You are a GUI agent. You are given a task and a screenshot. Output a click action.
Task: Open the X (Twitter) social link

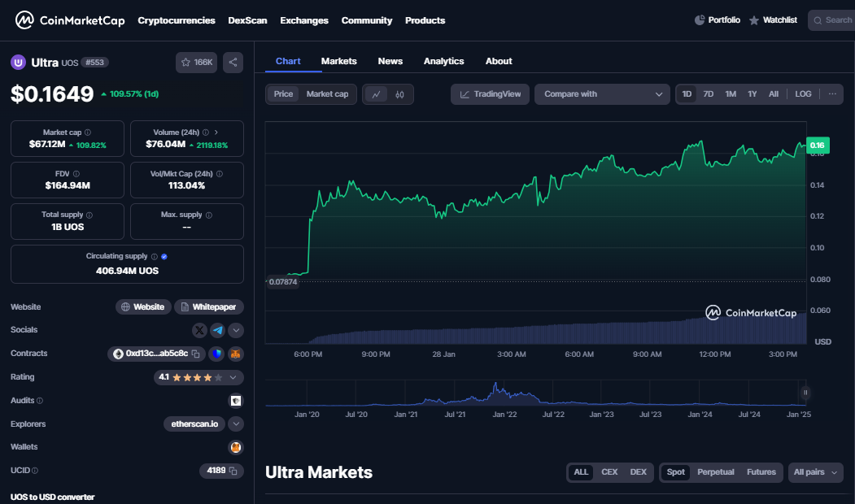200,330
